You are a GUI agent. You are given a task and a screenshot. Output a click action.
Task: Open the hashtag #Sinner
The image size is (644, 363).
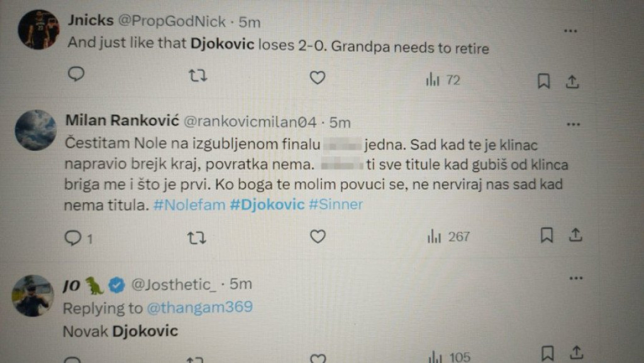click(x=336, y=204)
